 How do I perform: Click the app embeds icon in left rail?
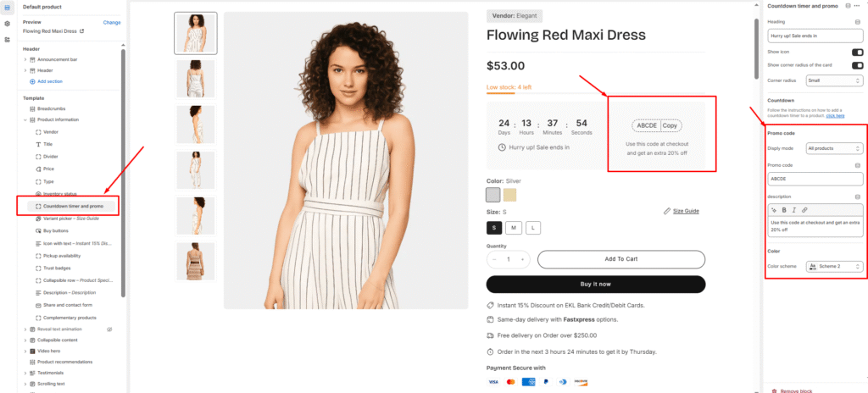[8, 40]
